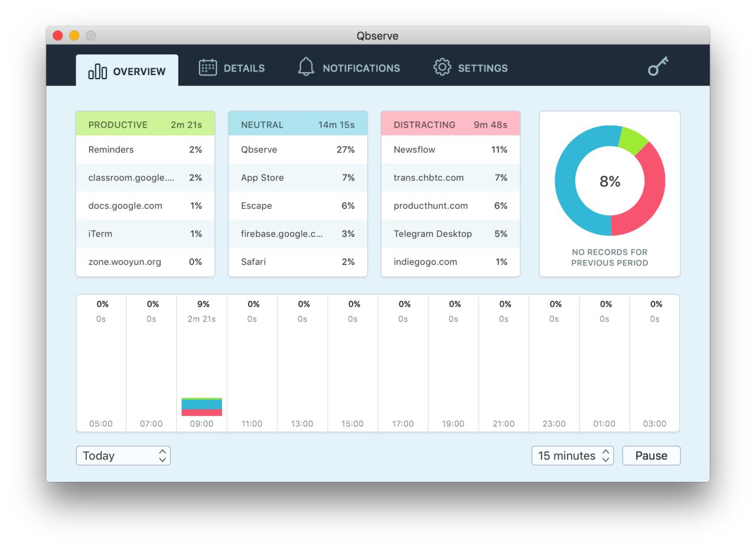
Task: Open the Today period dropdown
Action: (123, 456)
